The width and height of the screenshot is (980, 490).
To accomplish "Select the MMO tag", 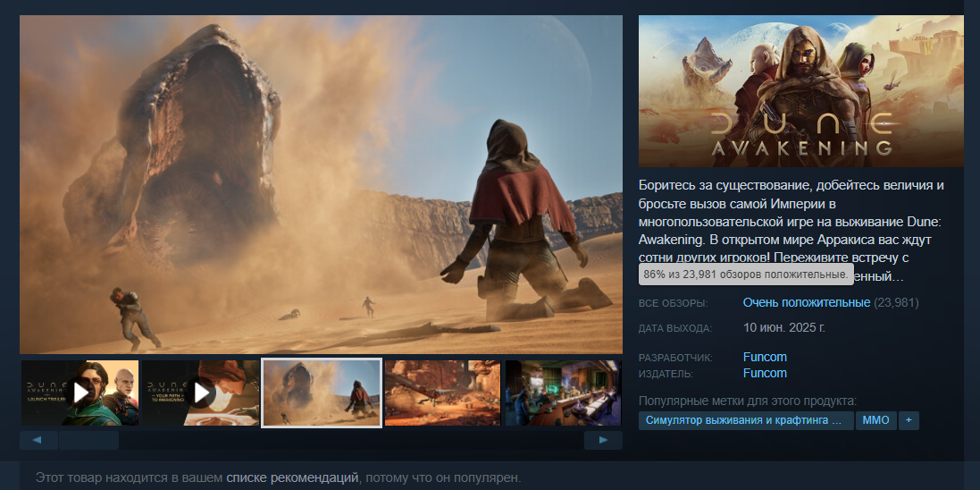I will point(876,420).
